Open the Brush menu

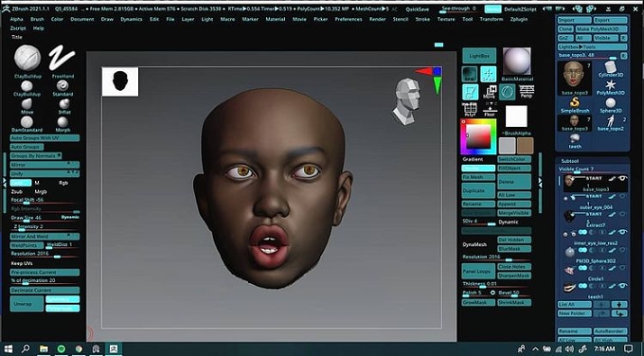click(x=37, y=19)
